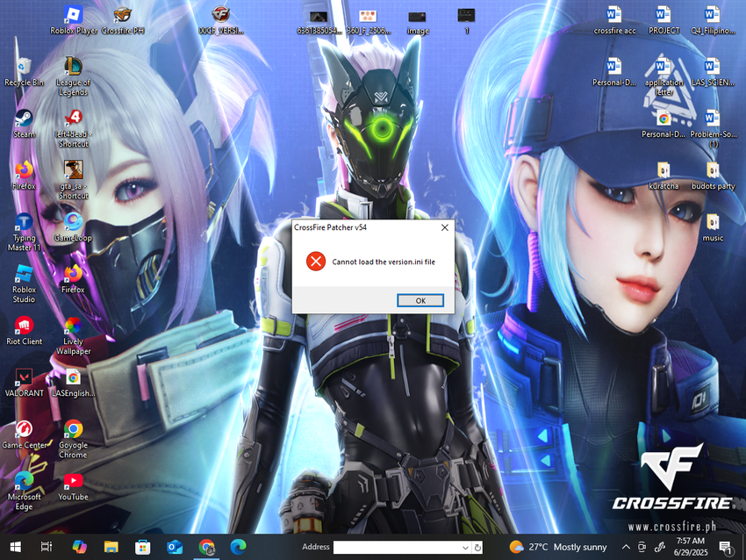The width and height of the screenshot is (746, 560).
Task: Open the clock showing 7:57 AM
Action: coord(691,547)
